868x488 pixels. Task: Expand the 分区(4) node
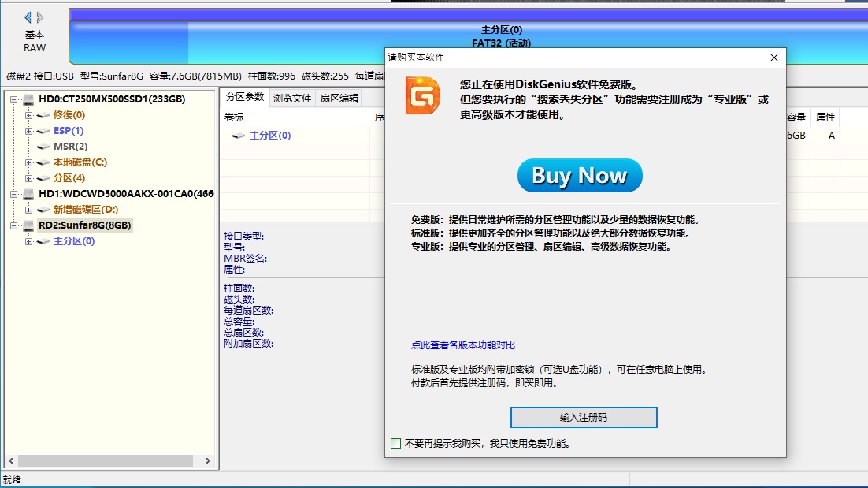pyautogui.click(x=29, y=178)
